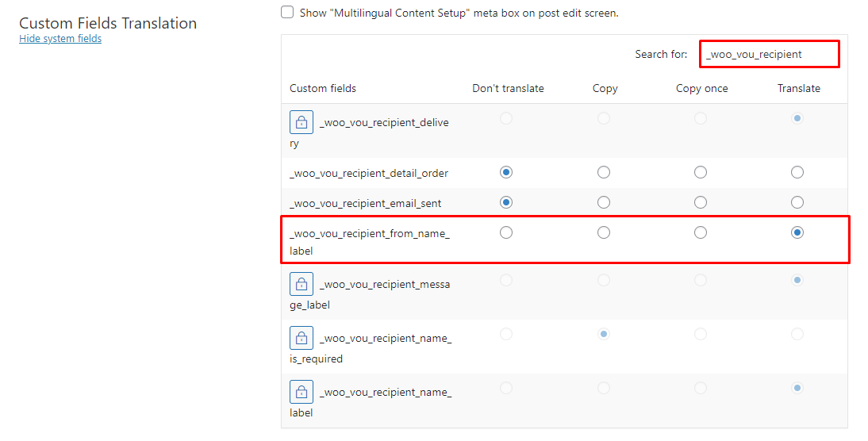Click the Custom Fields Translation heading
868x441 pixels.
coord(108,23)
